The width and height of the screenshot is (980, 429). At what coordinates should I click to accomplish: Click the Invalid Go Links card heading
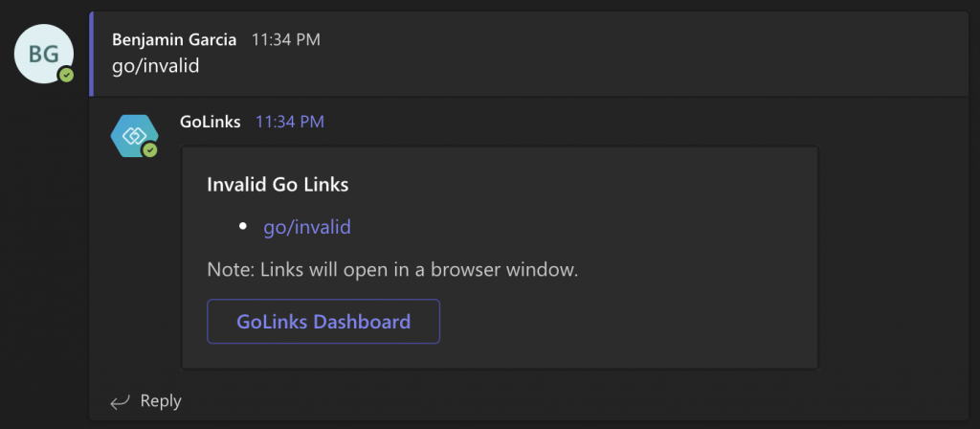(x=278, y=185)
